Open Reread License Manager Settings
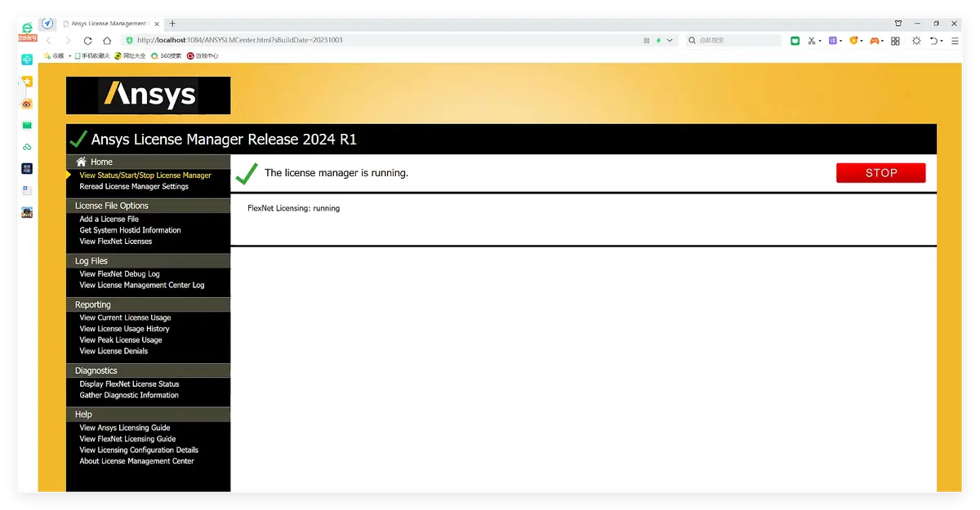980x510 pixels. [134, 187]
